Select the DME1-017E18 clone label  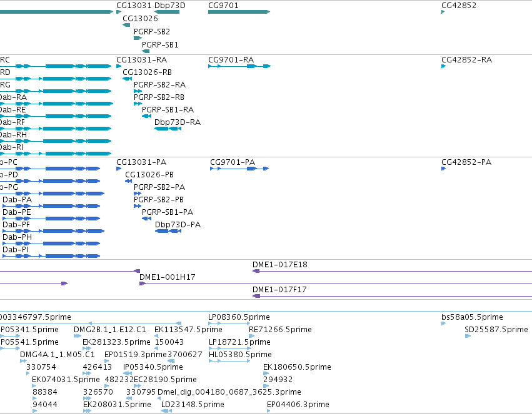click(280, 265)
